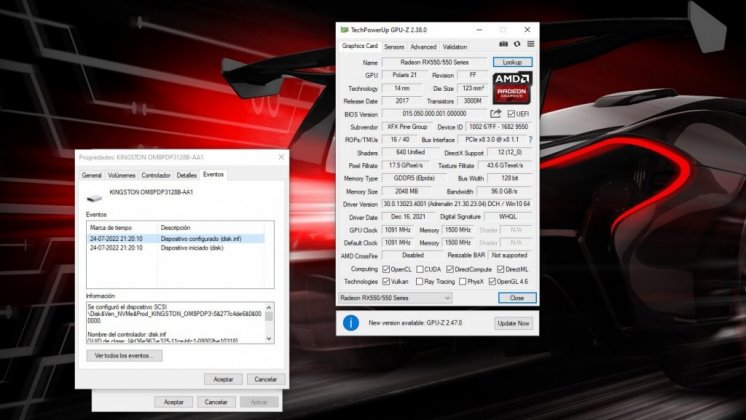The height and width of the screenshot is (420, 746).
Task: Click the AMD Radeon Graphics logo
Action: coord(512,88)
